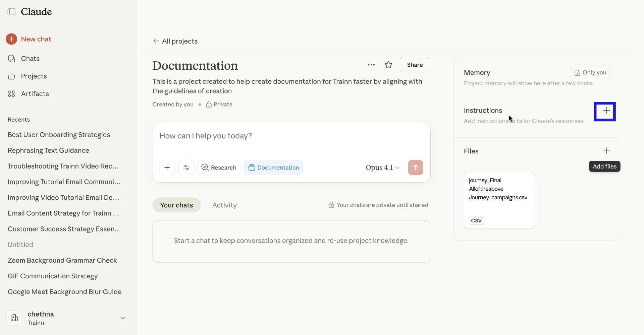Open the Projects section icon
The width and height of the screenshot is (644, 335).
(11, 76)
